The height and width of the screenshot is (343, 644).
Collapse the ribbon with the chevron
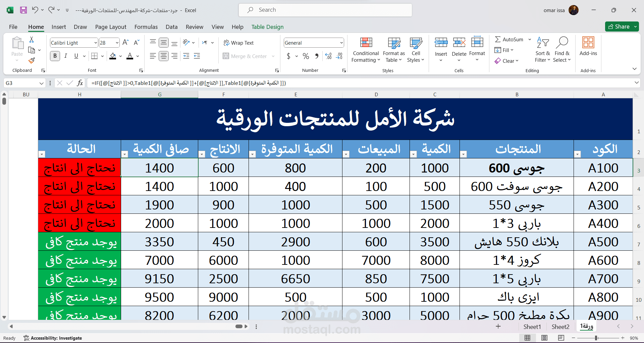pos(634,69)
